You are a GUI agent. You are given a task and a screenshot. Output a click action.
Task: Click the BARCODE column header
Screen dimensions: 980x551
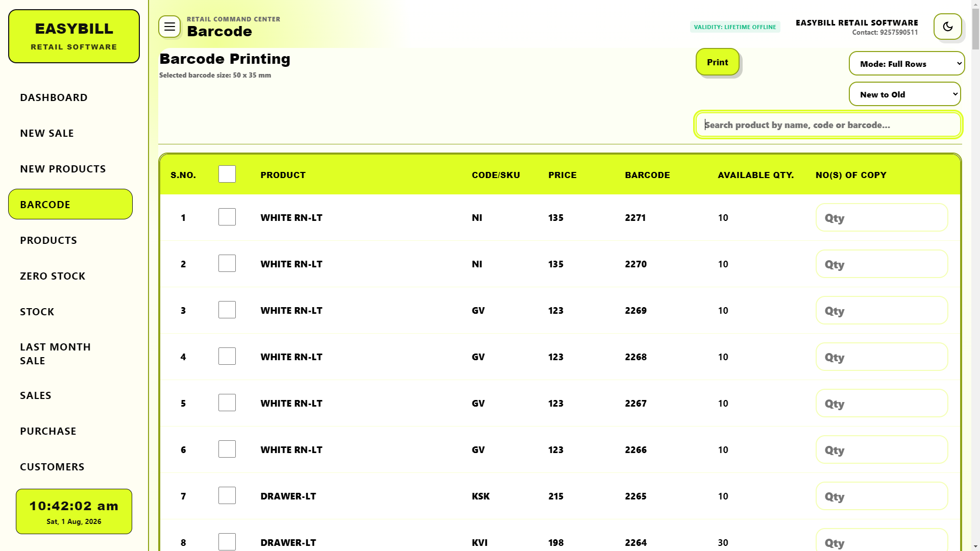tap(647, 175)
